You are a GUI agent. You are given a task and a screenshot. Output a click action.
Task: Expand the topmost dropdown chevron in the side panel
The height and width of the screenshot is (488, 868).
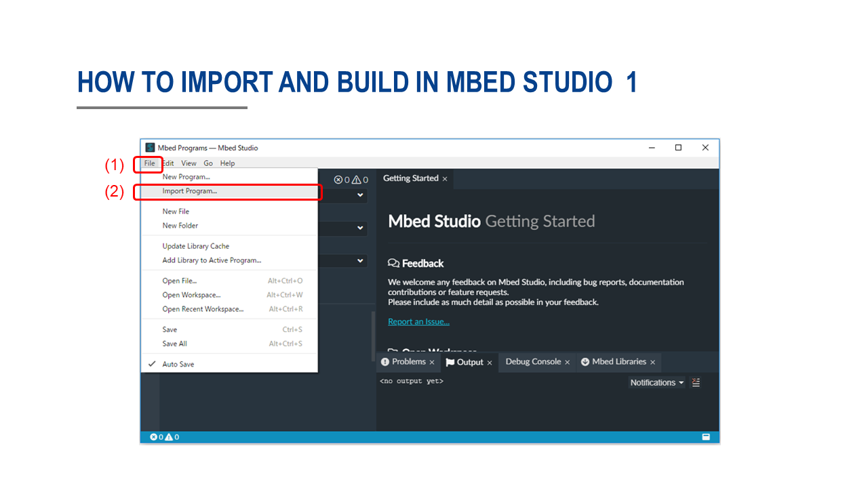tap(360, 195)
